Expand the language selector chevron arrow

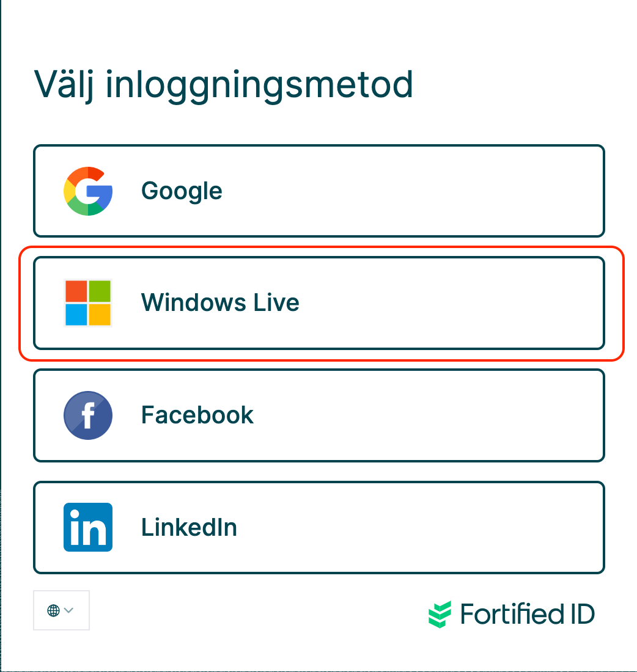point(68,610)
